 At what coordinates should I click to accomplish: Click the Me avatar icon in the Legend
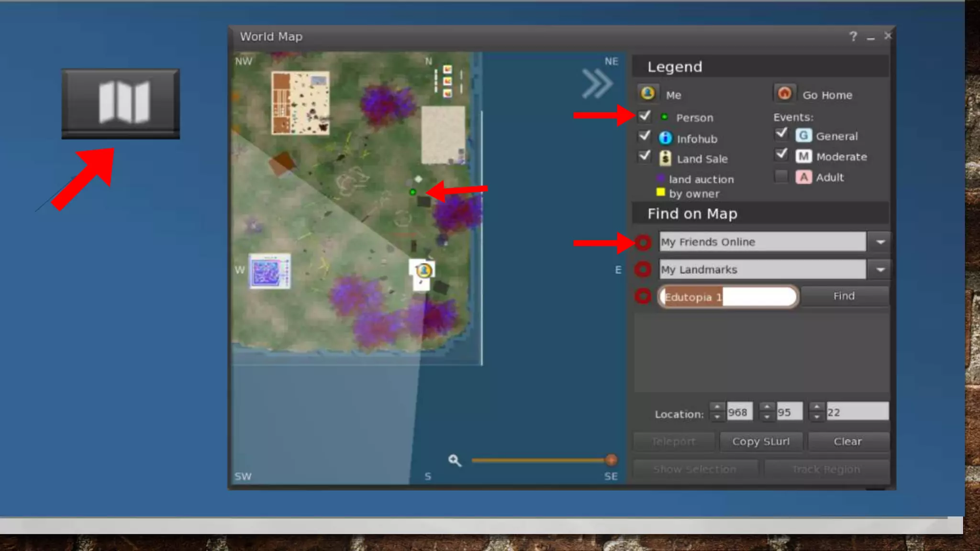[648, 93]
